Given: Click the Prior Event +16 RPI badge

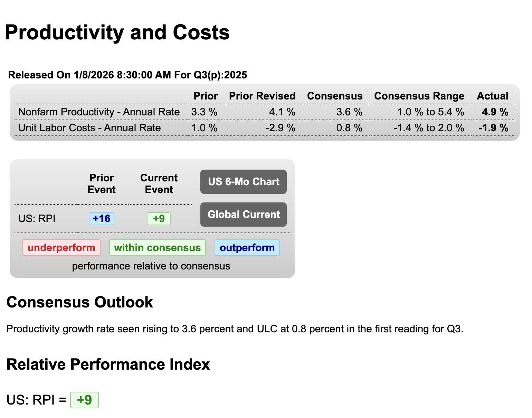Looking at the screenshot, I should 102,219.
